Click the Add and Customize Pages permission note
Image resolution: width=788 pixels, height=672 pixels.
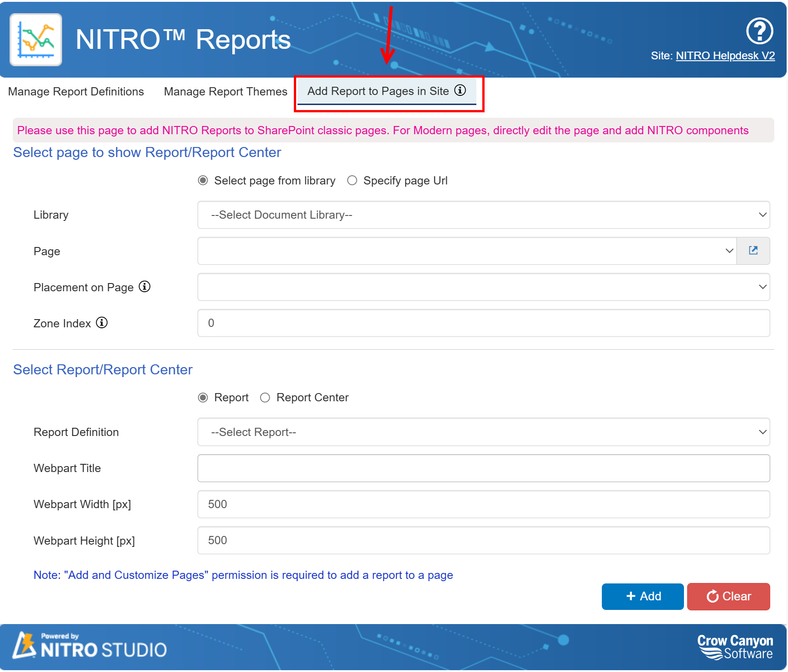click(243, 575)
